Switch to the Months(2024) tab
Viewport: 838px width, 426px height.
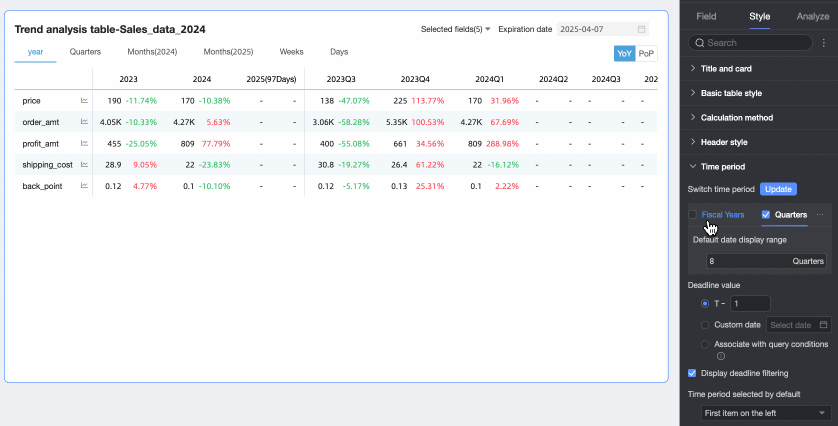coord(152,52)
